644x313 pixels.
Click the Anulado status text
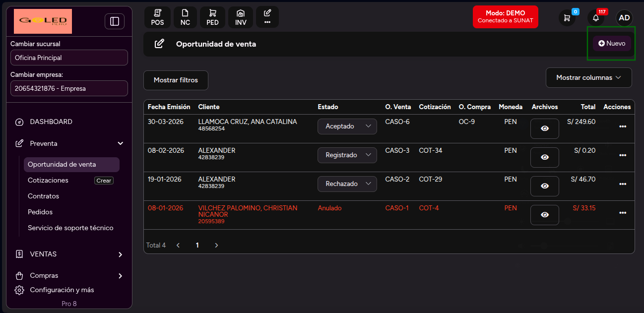coord(329,208)
